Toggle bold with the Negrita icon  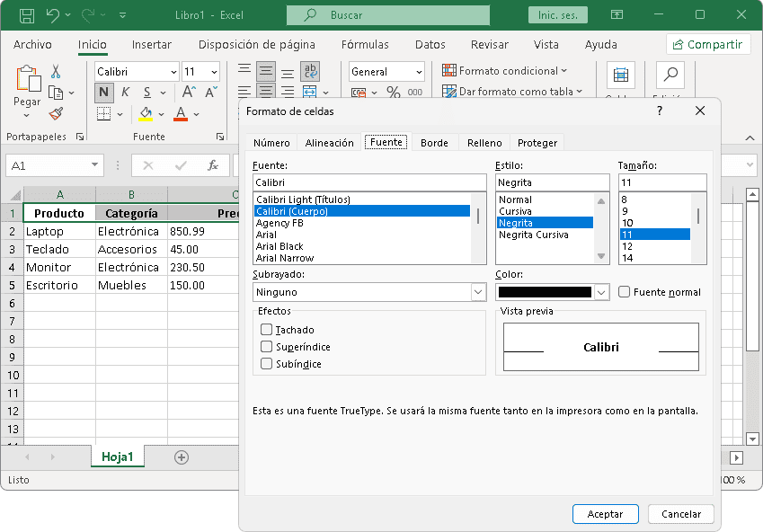(102, 92)
